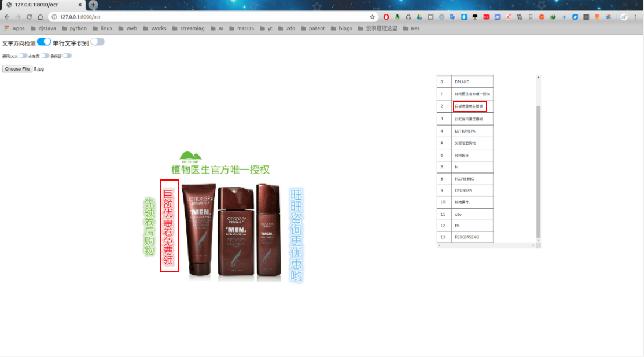Open the linux bookmark folder
Viewport: 644px width, 357px height.
(x=102, y=28)
